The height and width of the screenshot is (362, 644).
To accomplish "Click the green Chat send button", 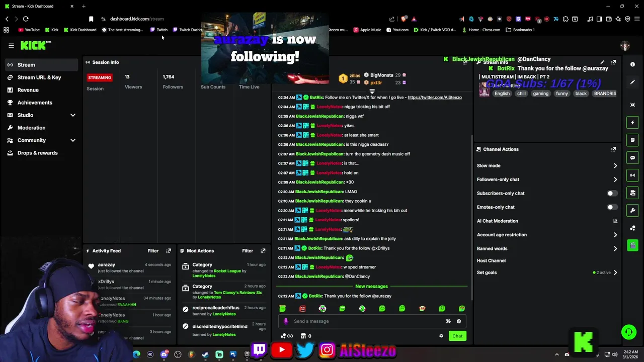I will pyautogui.click(x=457, y=336).
